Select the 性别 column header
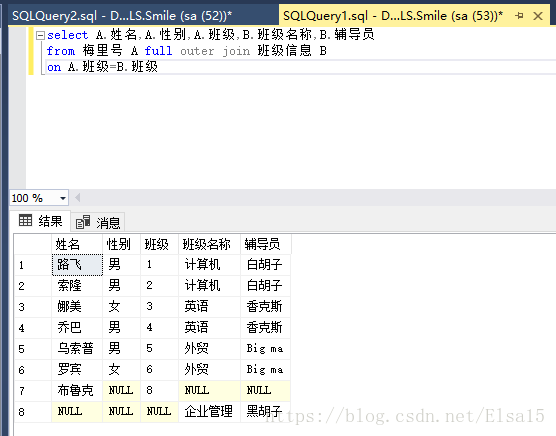 click(122, 244)
